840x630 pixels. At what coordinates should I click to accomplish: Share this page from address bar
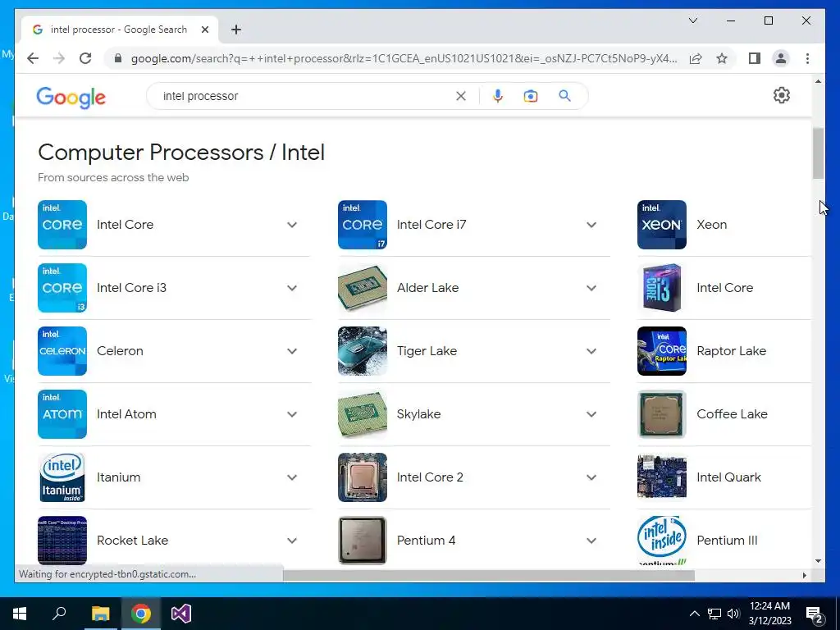[x=696, y=58]
